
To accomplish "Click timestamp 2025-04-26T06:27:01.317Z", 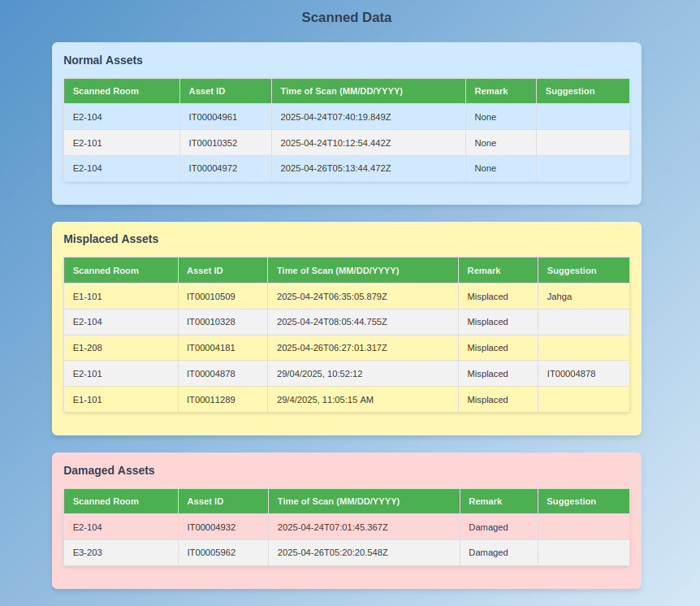I will point(332,348).
